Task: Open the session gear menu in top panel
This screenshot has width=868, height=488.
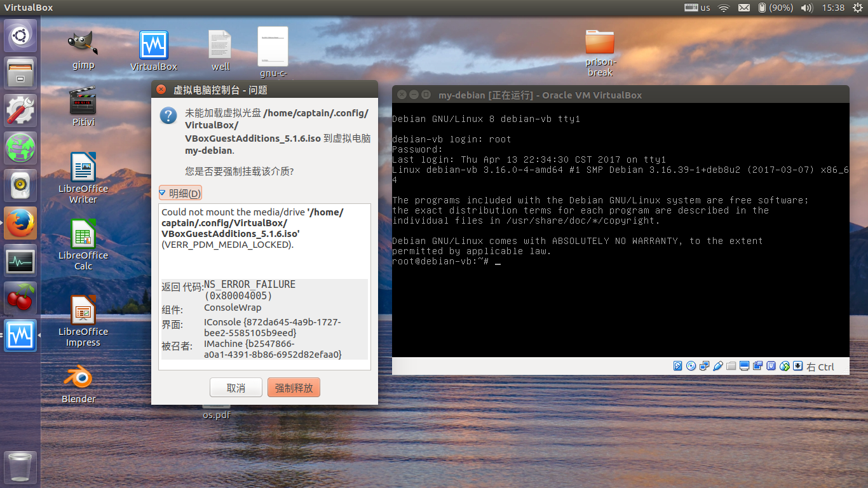Action: [x=858, y=8]
